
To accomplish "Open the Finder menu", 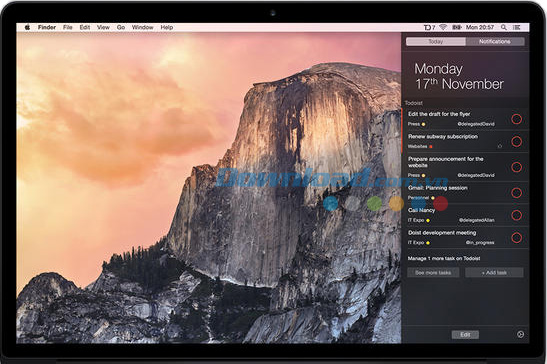I will (x=47, y=27).
